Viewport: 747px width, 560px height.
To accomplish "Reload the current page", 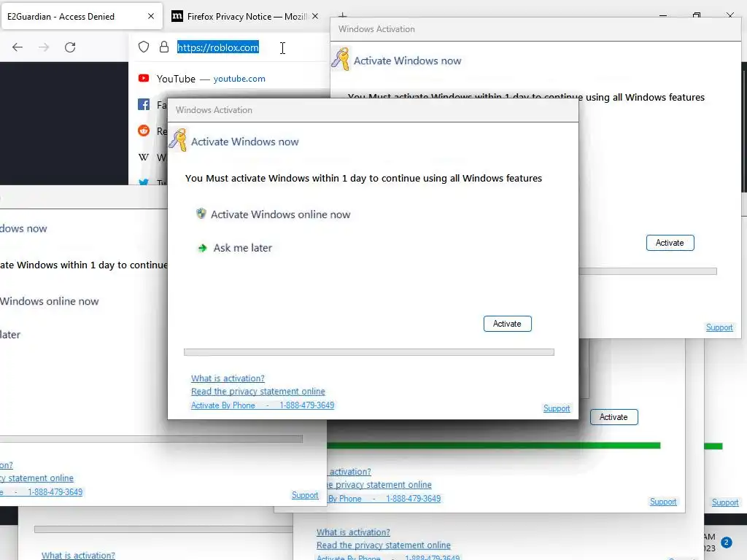I will 70,47.
